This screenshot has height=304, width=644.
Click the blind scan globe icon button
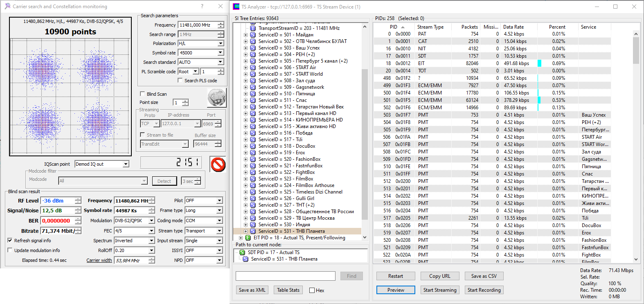point(216,98)
